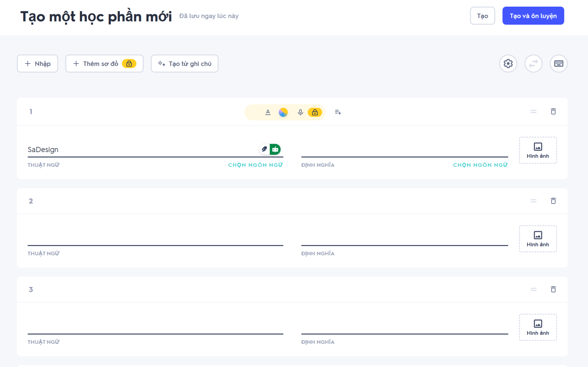Open set settings via the gear icon
This screenshot has height=367, width=588.
click(508, 63)
